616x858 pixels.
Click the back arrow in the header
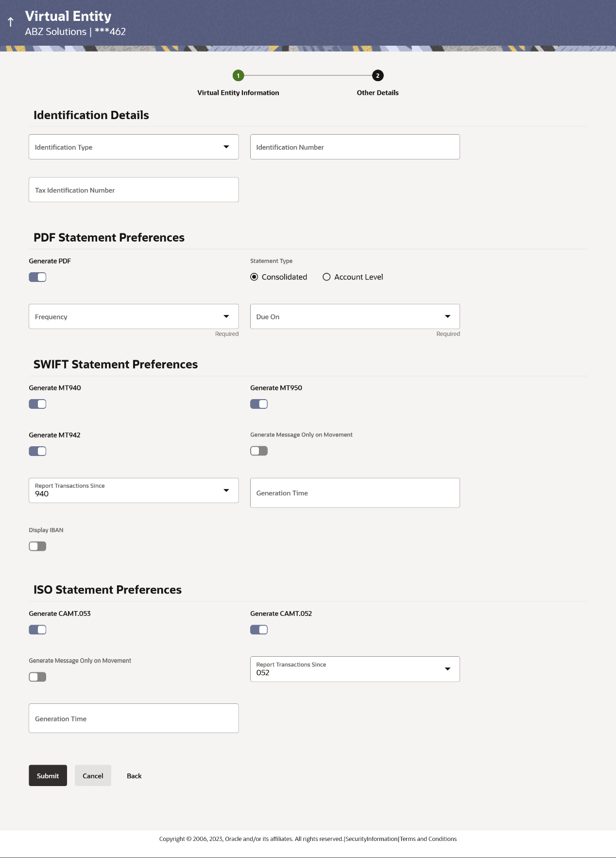(x=11, y=22)
